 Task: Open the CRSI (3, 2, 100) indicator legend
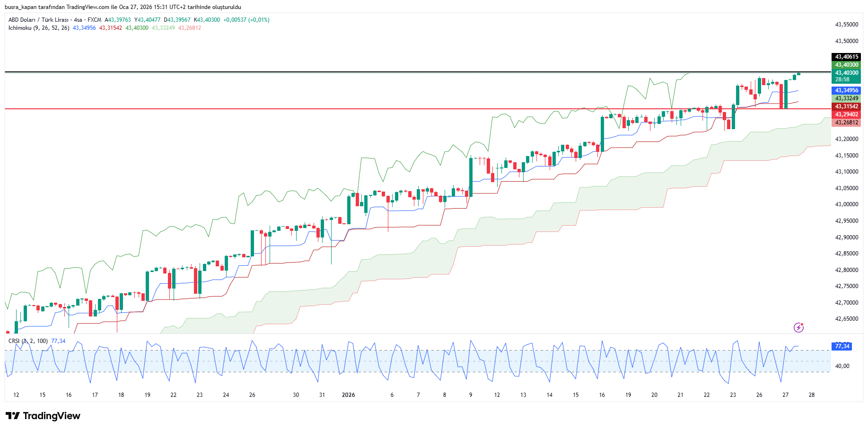click(x=28, y=341)
